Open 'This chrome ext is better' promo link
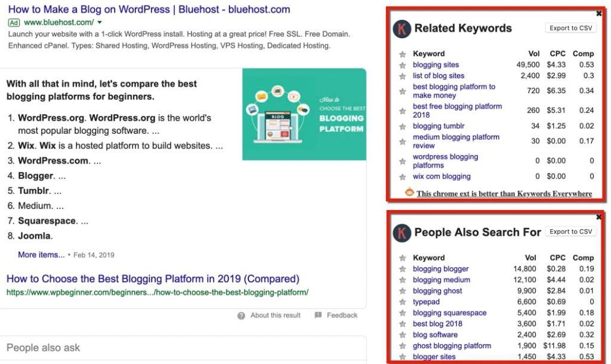This screenshot has width=611, height=364. pyautogui.click(x=504, y=194)
